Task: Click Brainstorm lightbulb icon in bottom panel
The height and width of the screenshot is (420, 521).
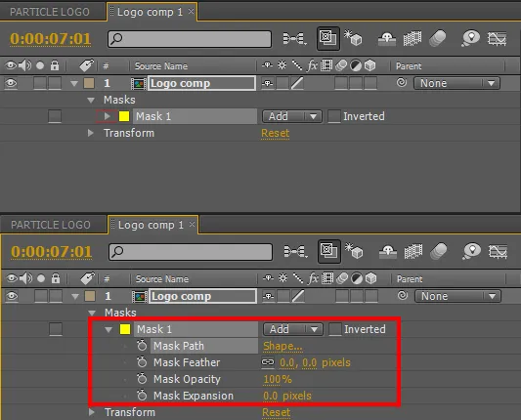Action: [472, 251]
